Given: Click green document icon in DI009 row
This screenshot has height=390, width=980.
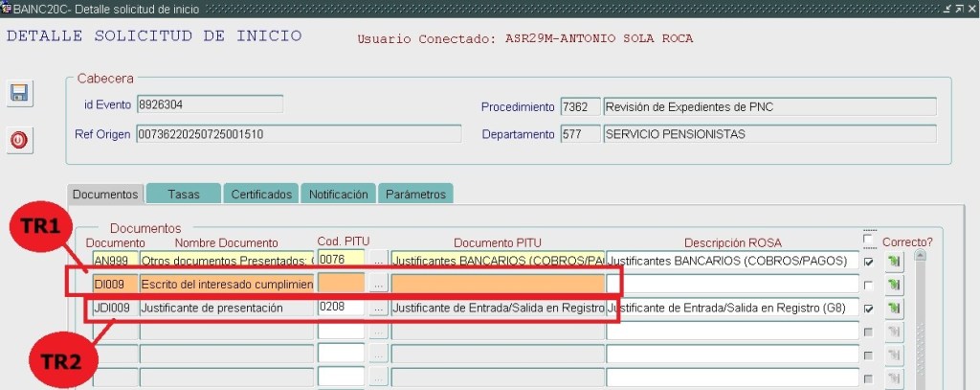Looking at the screenshot, I should pos(894,285).
